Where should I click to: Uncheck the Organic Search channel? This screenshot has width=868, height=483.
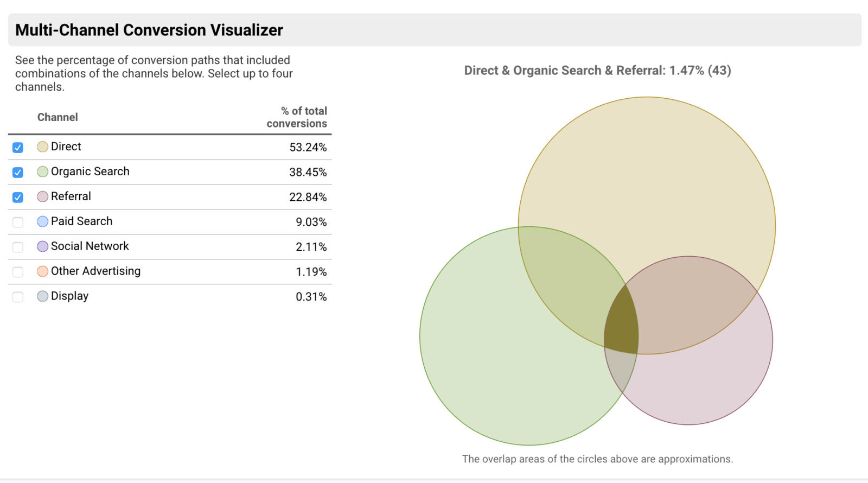point(17,172)
